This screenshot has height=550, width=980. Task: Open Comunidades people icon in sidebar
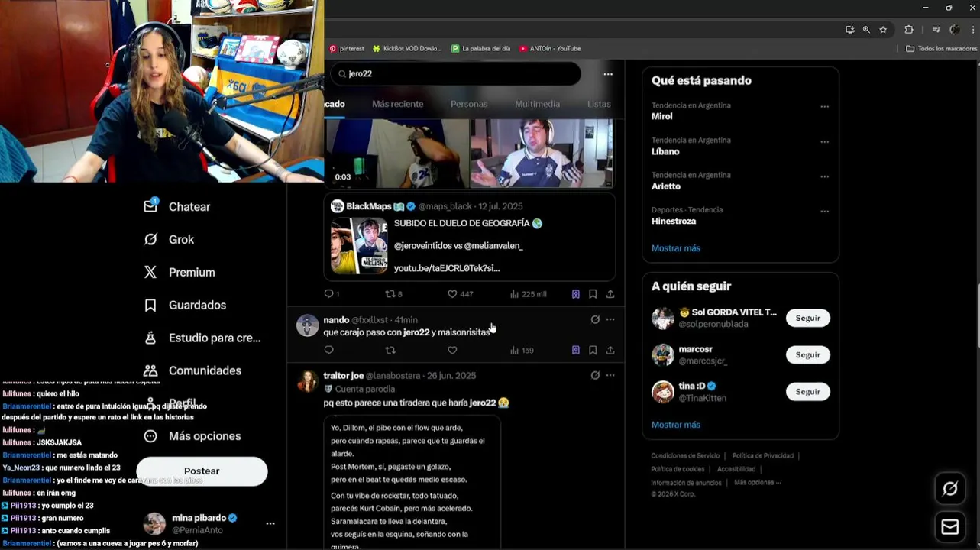pos(150,370)
